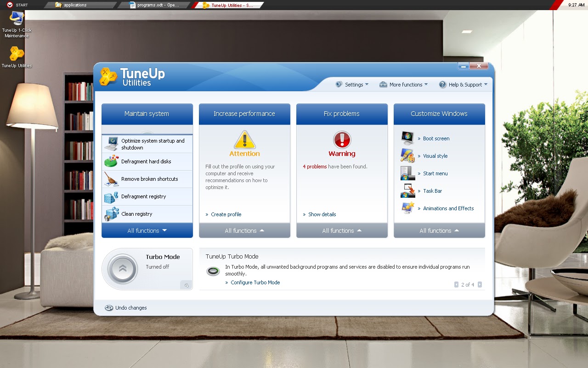Click the Defragment registry cubes icon
The height and width of the screenshot is (368, 588).
112,196
